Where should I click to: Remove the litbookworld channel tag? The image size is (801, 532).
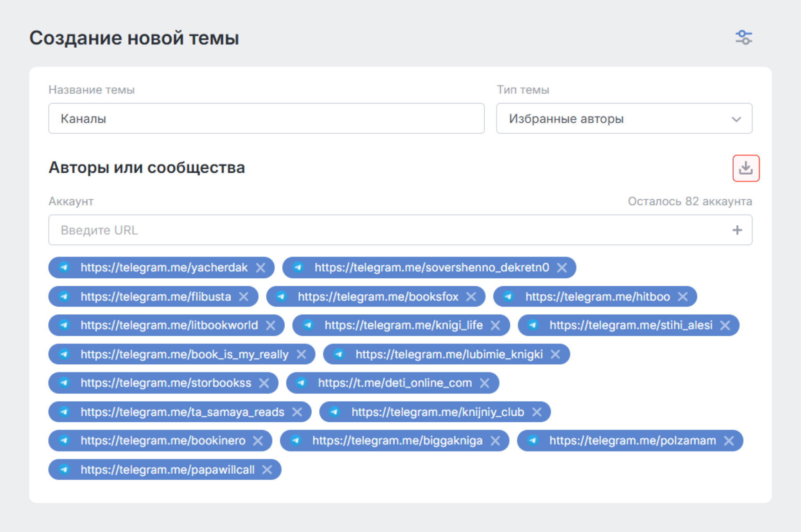point(271,325)
